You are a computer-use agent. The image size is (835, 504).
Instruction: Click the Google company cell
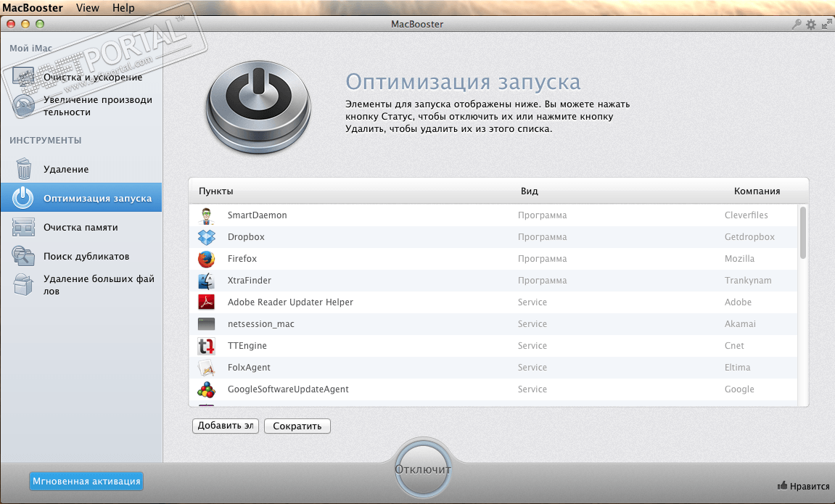[739, 389]
